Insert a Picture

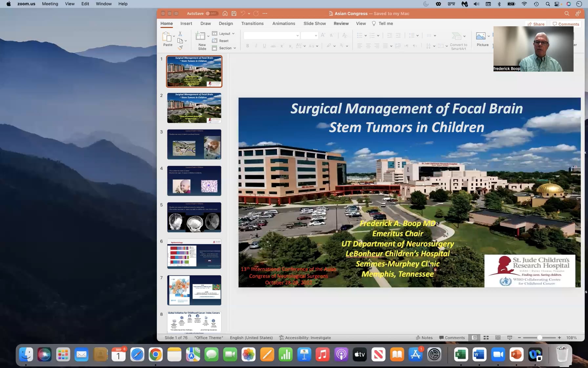pyautogui.click(x=482, y=39)
